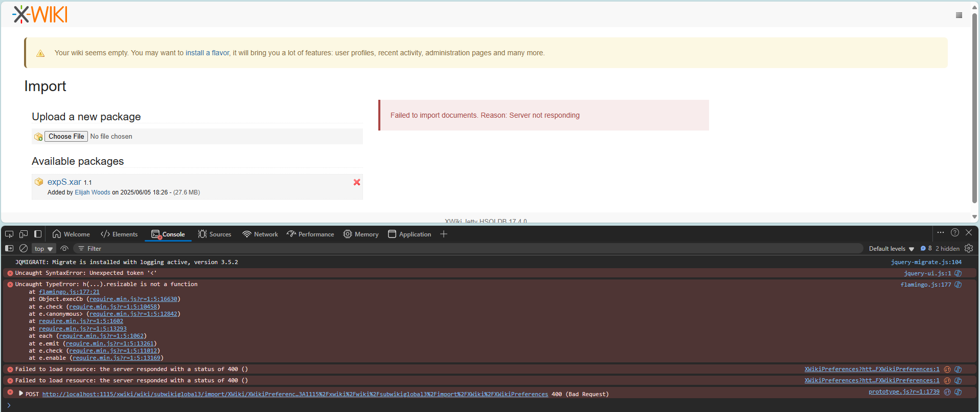Open the Performance tab

click(x=310, y=234)
